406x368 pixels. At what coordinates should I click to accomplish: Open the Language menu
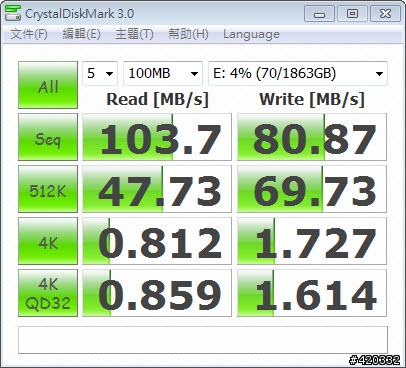tap(251, 34)
